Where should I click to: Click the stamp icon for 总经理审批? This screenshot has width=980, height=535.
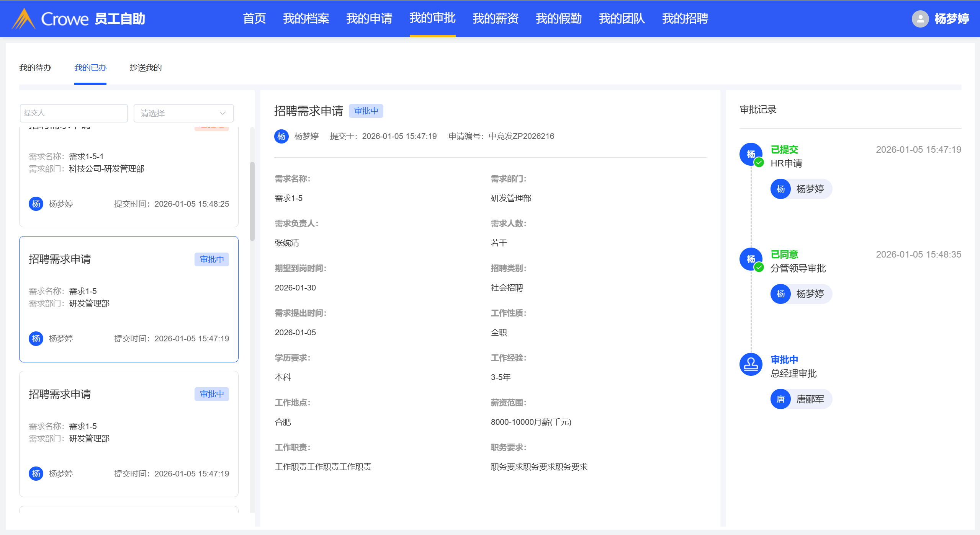pyautogui.click(x=751, y=364)
